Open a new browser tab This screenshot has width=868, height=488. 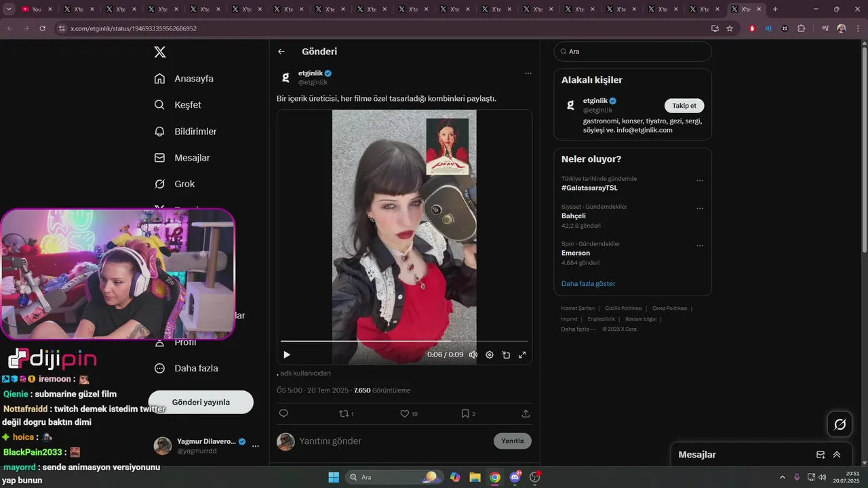pyautogui.click(x=775, y=9)
